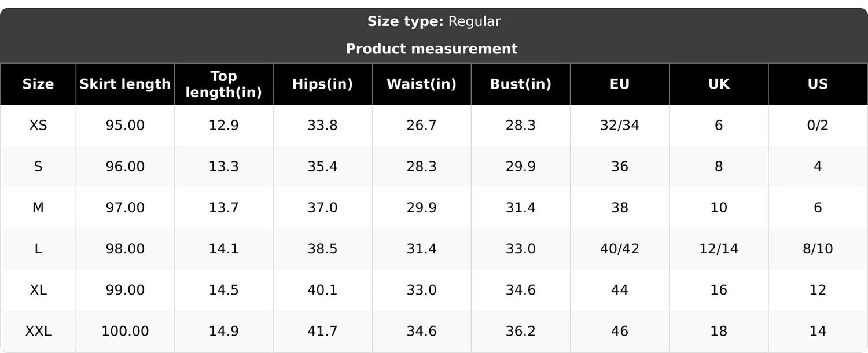Image resolution: width=868 pixels, height=353 pixels.
Task: Click the Skirt length column header
Action: coord(125,84)
